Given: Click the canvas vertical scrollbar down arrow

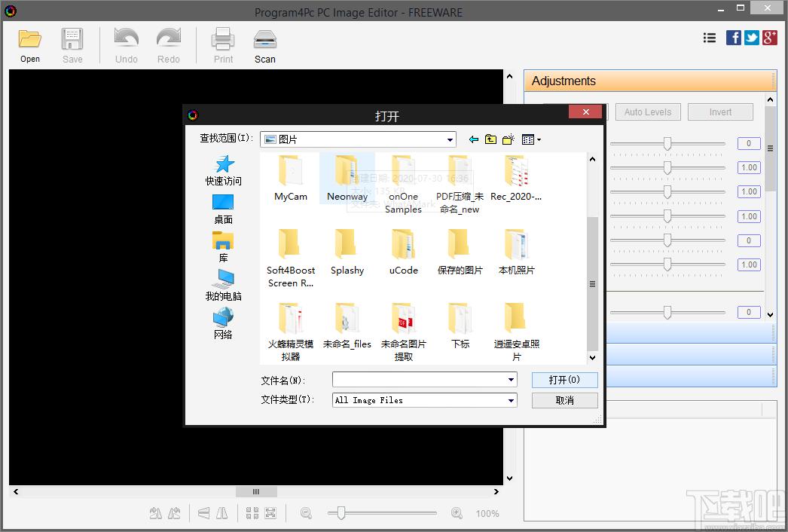Looking at the screenshot, I should tap(509, 478).
